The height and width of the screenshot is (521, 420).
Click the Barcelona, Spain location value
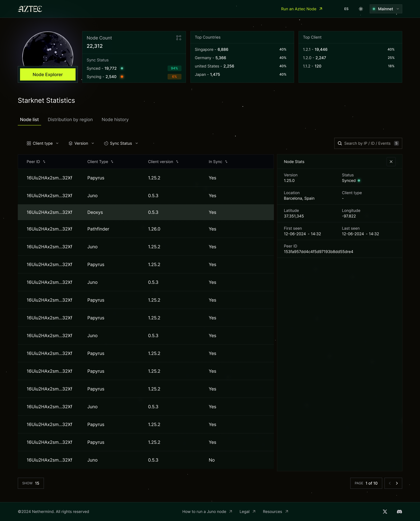coord(299,198)
